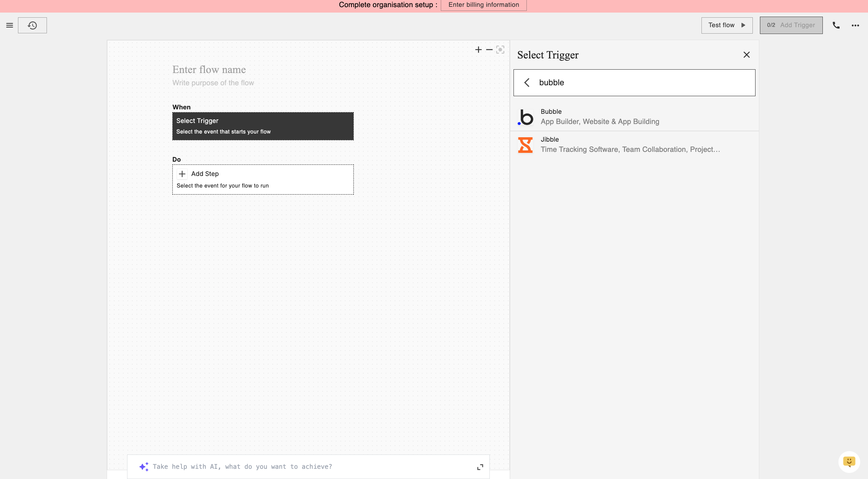Screen dimensions: 868x479
Task: Click 'Select the event that starts your flow'
Action: [223, 132]
